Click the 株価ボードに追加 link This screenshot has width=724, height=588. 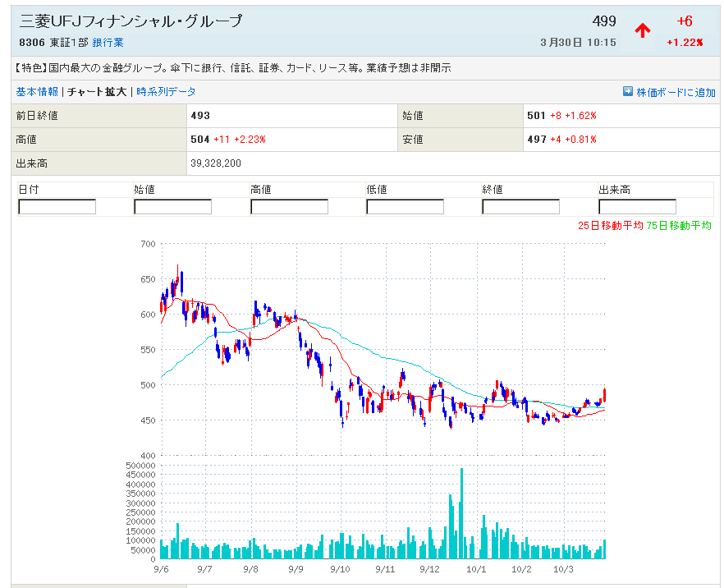(x=676, y=92)
